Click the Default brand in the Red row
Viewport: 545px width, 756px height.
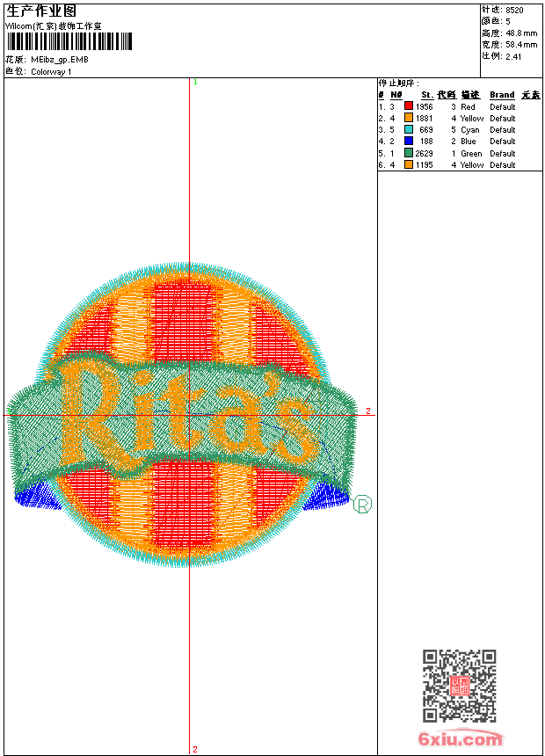coord(503,107)
